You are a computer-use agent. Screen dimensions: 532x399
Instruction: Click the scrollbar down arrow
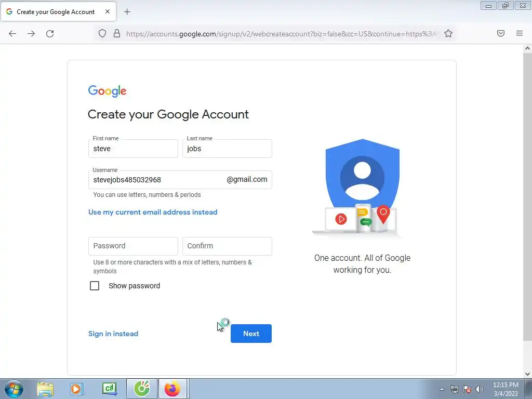(527, 374)
